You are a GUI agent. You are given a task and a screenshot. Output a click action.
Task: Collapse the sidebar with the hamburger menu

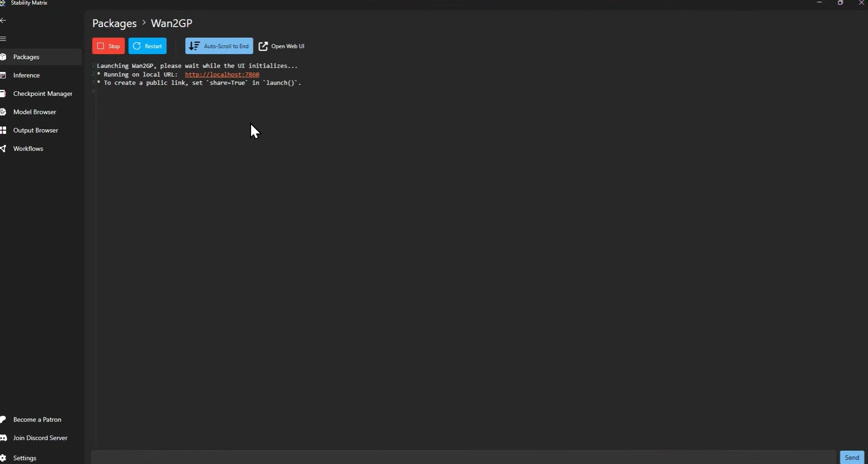(x=4, y=39)
